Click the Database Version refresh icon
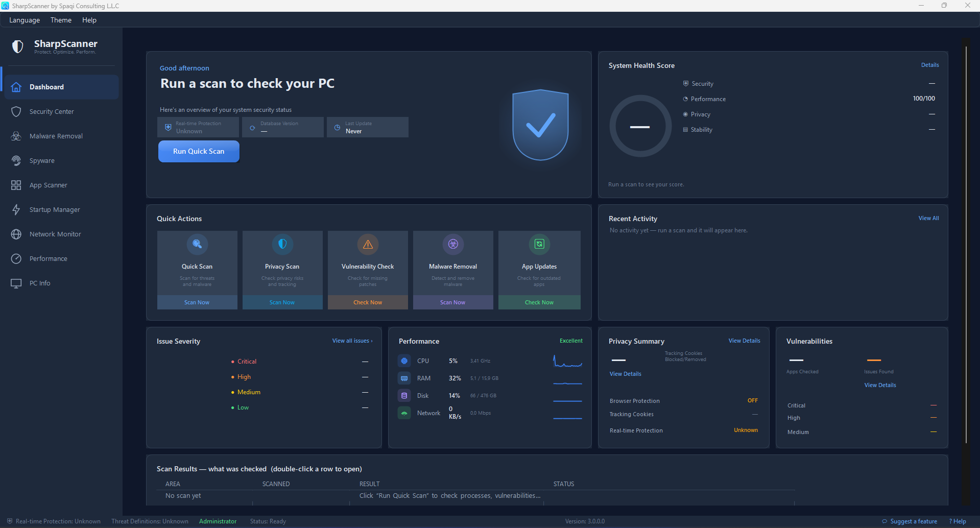The width and height of the screenshot is (980, 528). tap(252, 128)
